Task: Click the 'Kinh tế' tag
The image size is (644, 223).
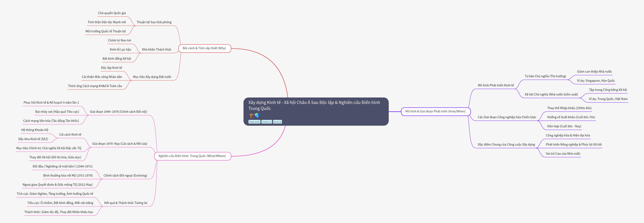Action: [277, 122]
